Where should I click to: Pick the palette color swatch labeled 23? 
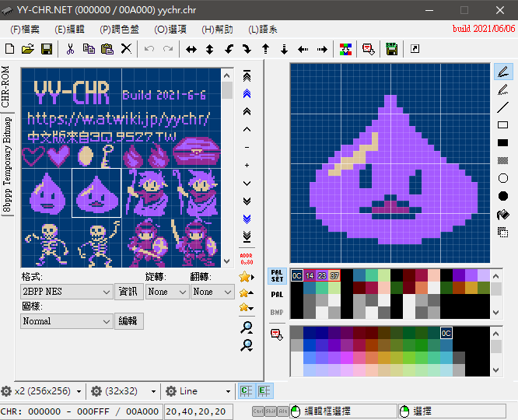coord(322,275)
